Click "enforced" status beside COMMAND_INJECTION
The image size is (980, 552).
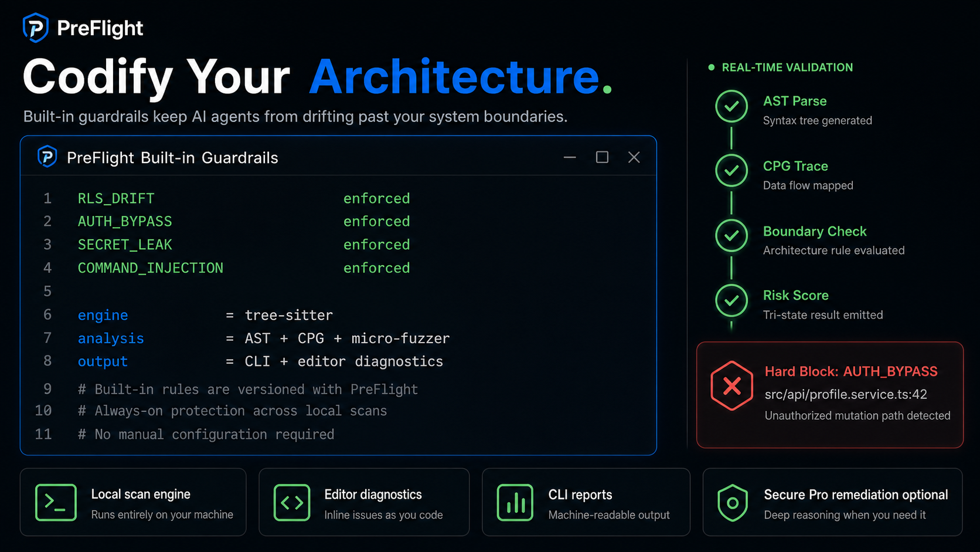376,268
